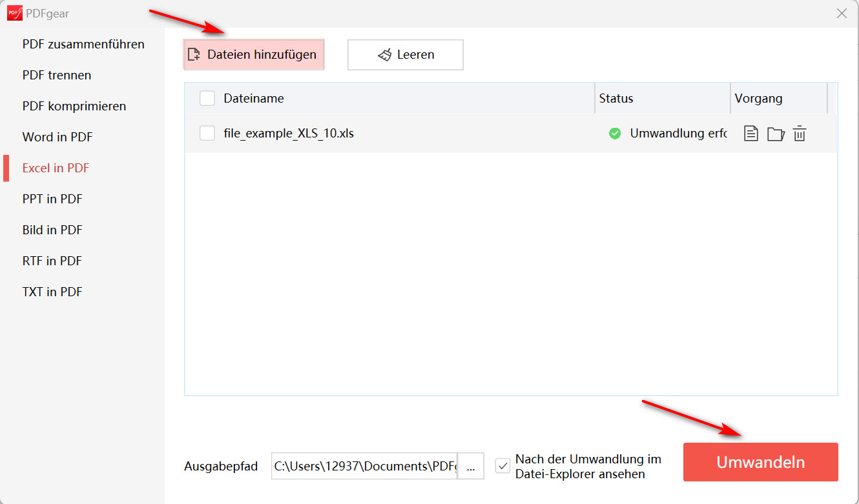Tick the select-all checkbox beside Dateiname
The image size is (859, 504).
coord(207,98)
